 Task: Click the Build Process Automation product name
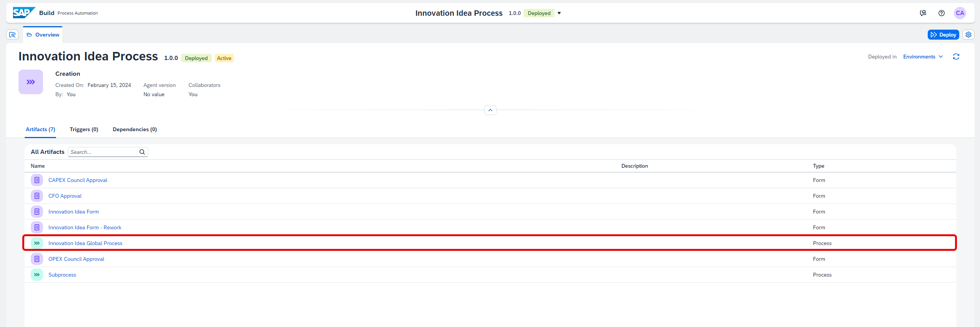pos(68,13)
